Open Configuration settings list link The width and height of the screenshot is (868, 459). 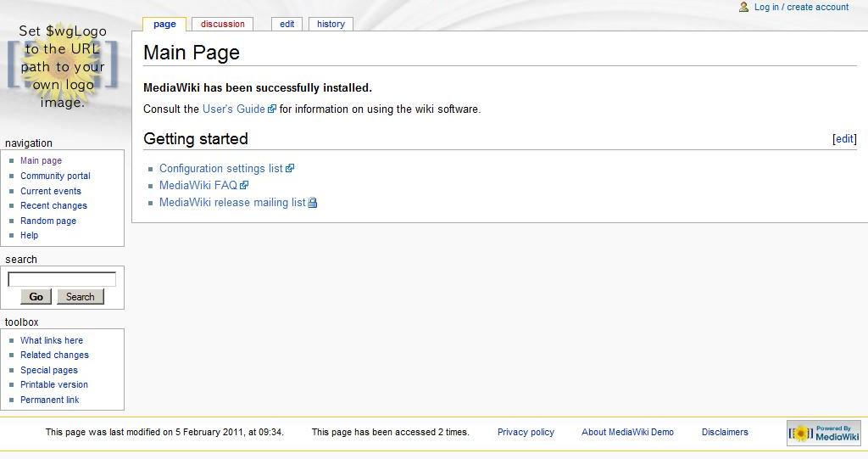pyautogui.click(x=220, y=169)
